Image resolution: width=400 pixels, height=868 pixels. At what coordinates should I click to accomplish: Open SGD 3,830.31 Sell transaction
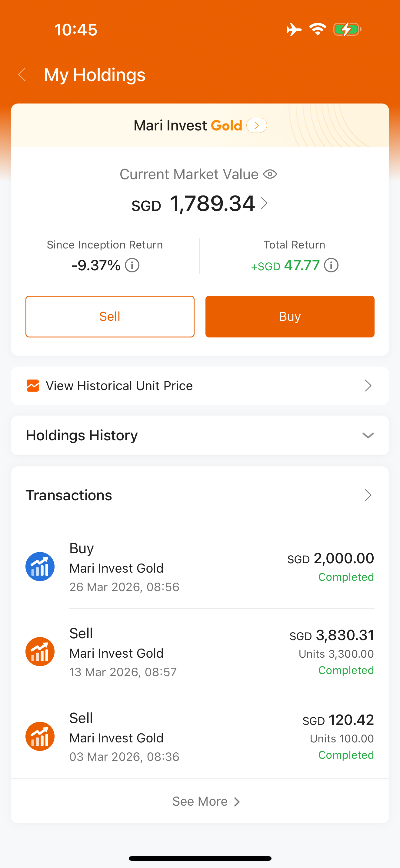[200, 651]
